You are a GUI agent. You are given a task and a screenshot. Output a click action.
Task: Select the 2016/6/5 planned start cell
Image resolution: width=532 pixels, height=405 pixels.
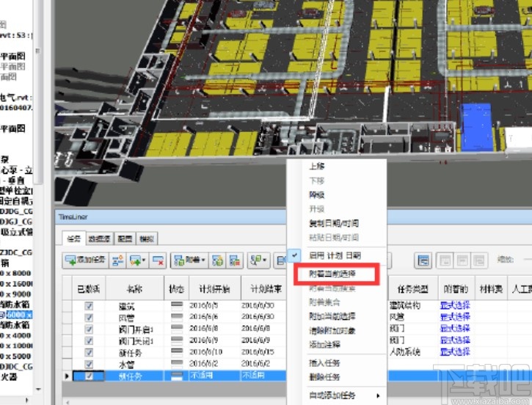(x=215, y=306)
